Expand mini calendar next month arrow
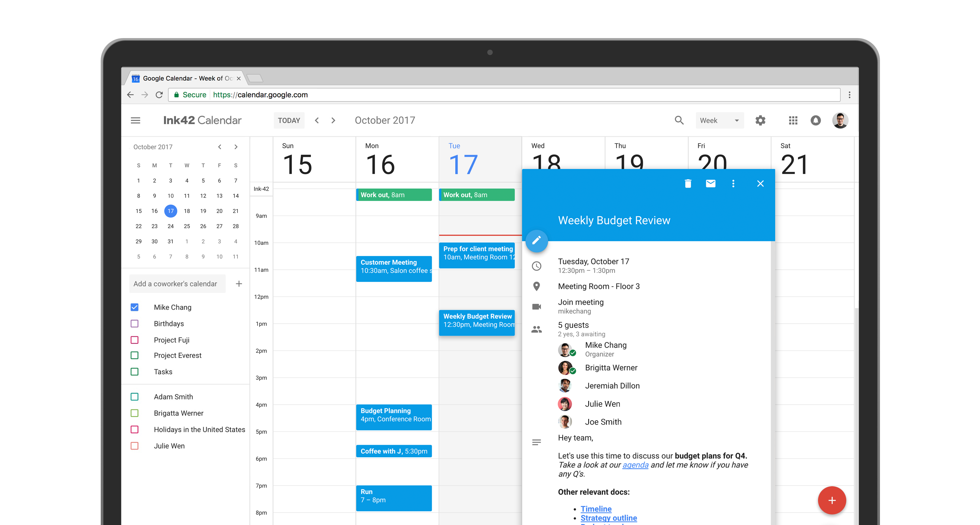This screenshot has height=525, width=980. click(x=237, y=146)
